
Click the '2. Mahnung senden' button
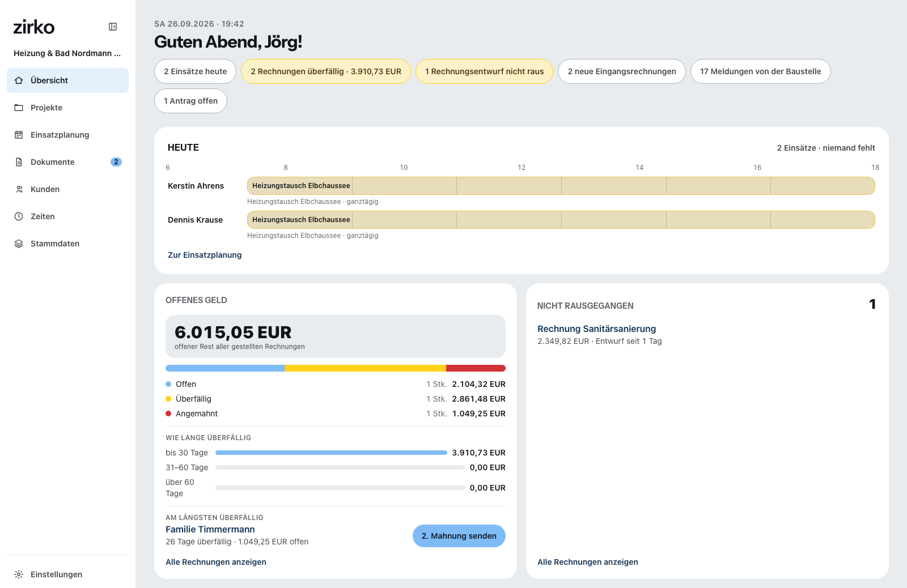pos(459,536)
